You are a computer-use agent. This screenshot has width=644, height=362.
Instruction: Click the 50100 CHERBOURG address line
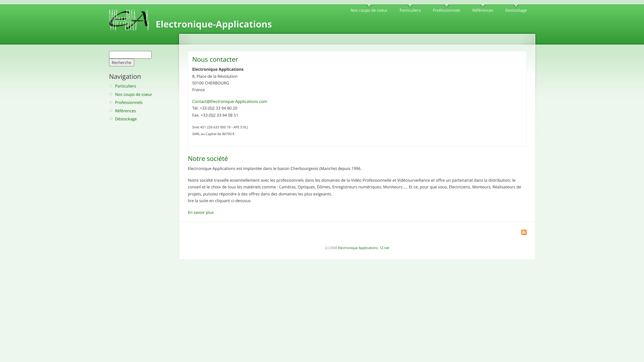click(x=211, y=83)
